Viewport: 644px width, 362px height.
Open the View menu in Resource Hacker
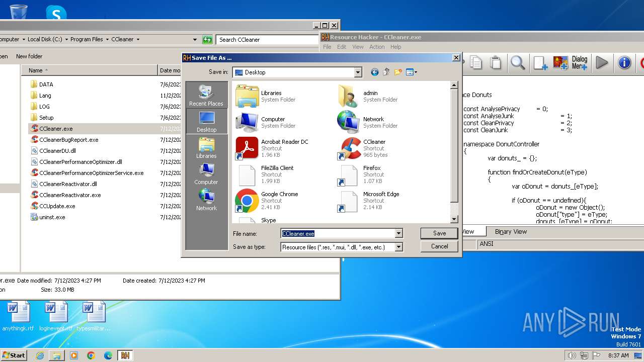tap(358, 47)
